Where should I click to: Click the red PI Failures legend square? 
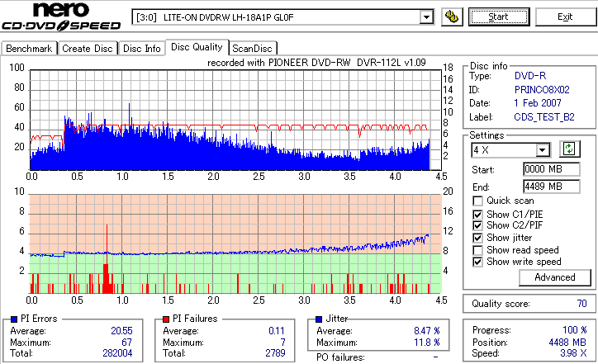166,319
